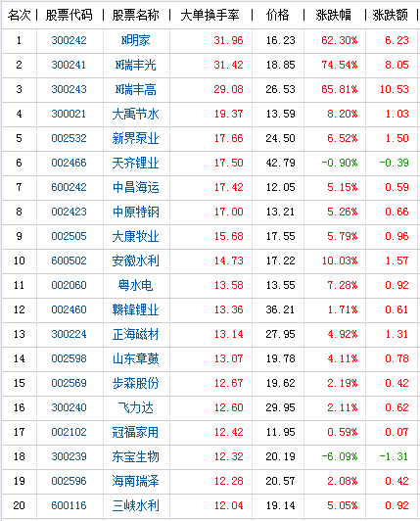Open the 东宝生物 stock name link
Screen dimensions: 420x521
135,456
